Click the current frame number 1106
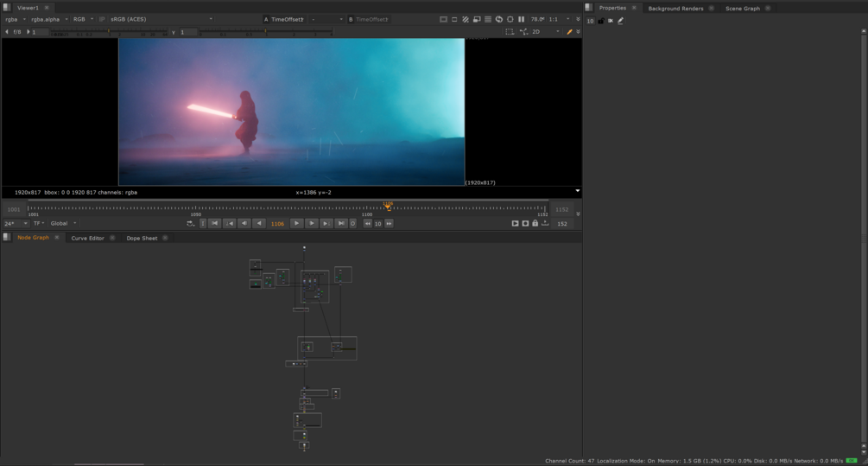The image size is (868, 466). click(277, 224)
